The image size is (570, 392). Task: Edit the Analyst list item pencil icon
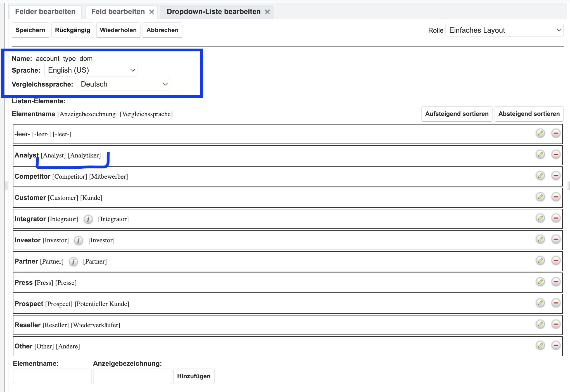(x=540, y=154)
